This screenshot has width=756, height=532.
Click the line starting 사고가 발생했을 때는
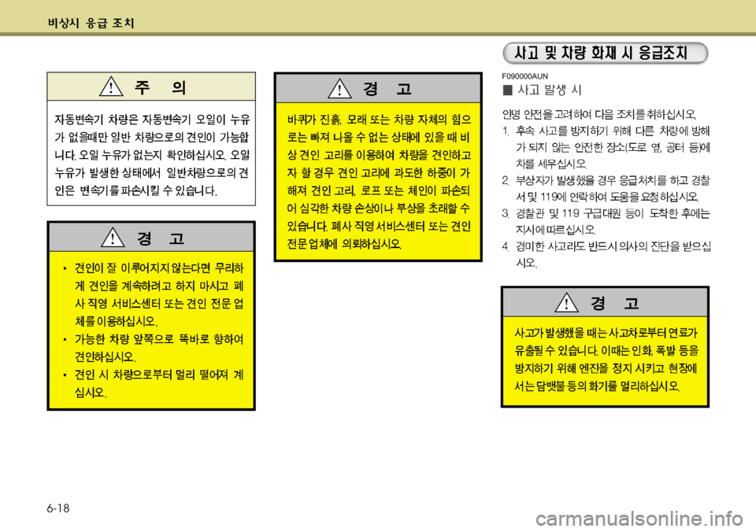(x=606, y=332)
